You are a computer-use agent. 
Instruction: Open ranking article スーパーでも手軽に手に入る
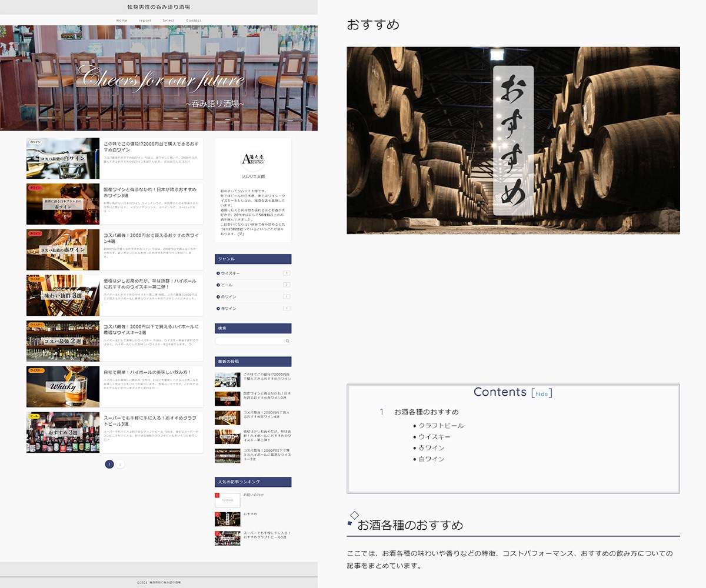[267, 535]
